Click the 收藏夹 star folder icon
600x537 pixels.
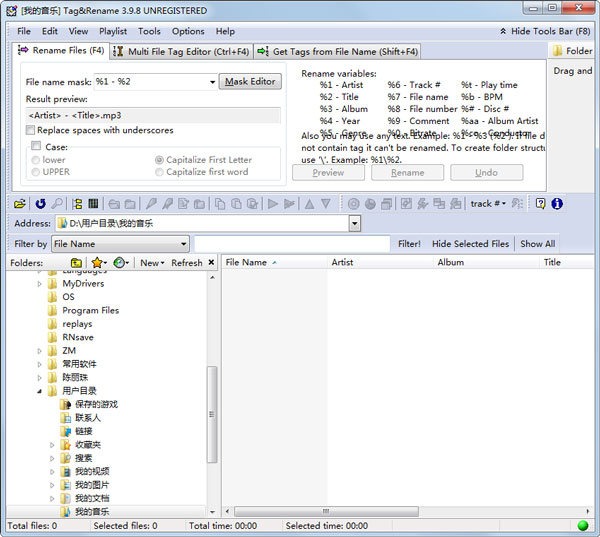[65, 445]
